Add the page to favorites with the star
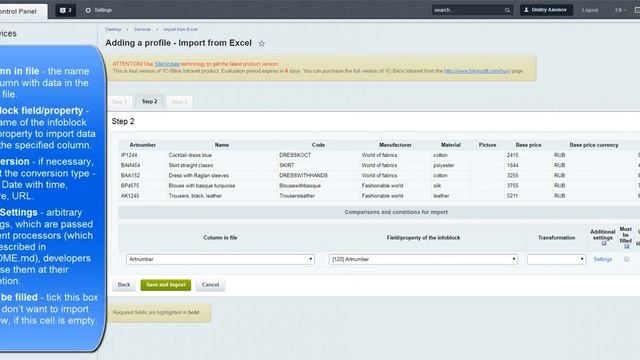This screenshot has height=360, width=640. 262,43
